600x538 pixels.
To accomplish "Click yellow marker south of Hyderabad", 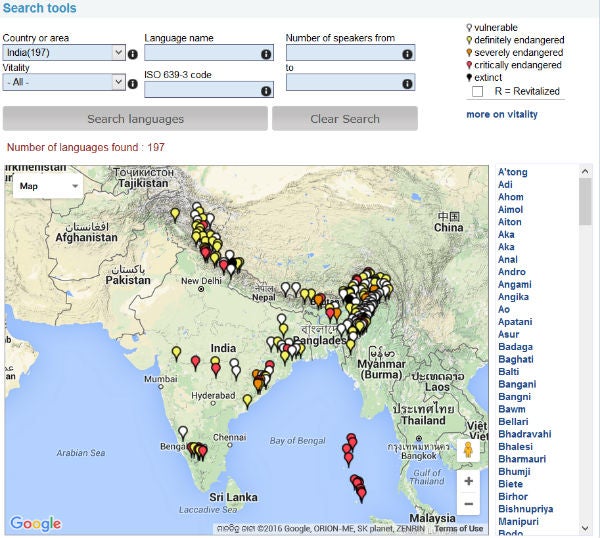I will point(248,402).
